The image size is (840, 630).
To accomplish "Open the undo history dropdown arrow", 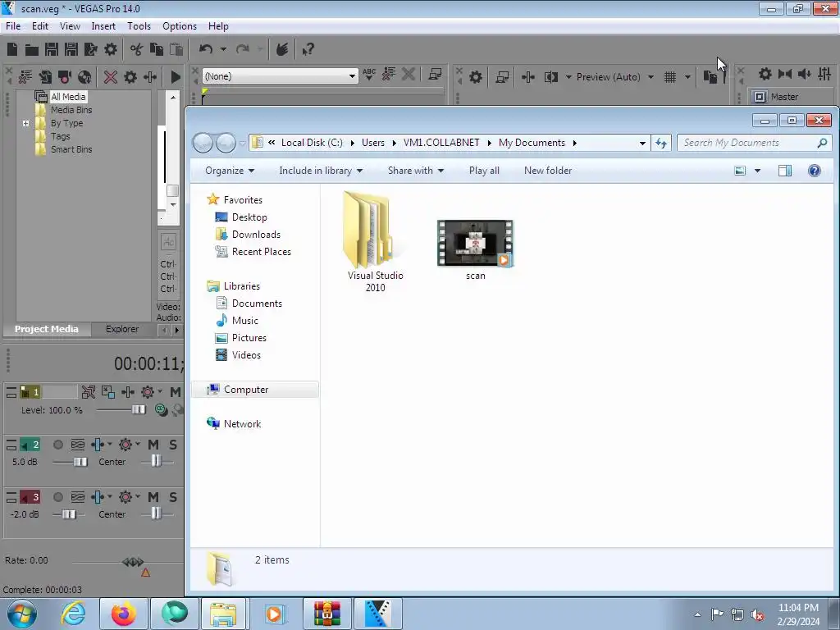I will click(x=223, y=49).
